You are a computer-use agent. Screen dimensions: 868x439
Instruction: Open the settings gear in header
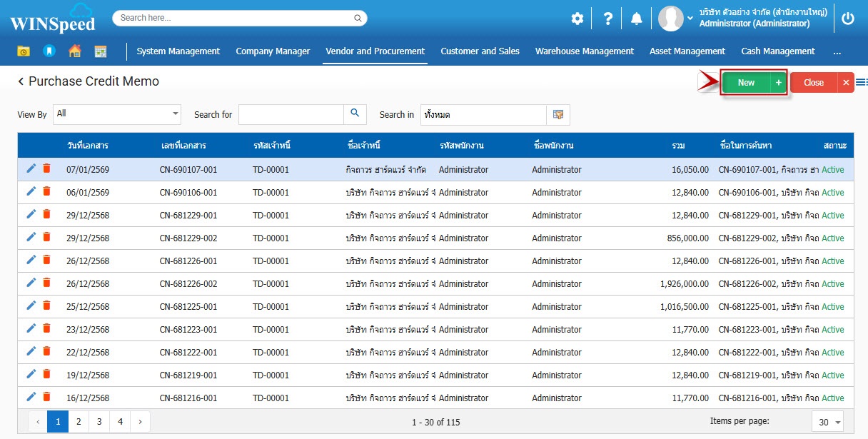click(577, 19)
